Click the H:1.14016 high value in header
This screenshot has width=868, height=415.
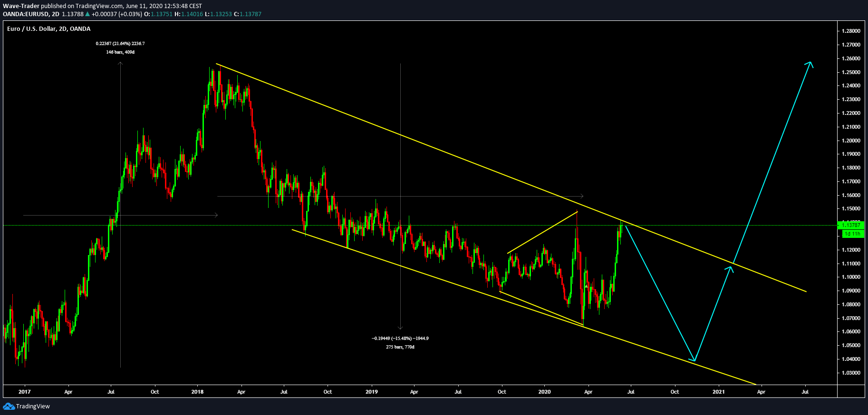(189, 14)
